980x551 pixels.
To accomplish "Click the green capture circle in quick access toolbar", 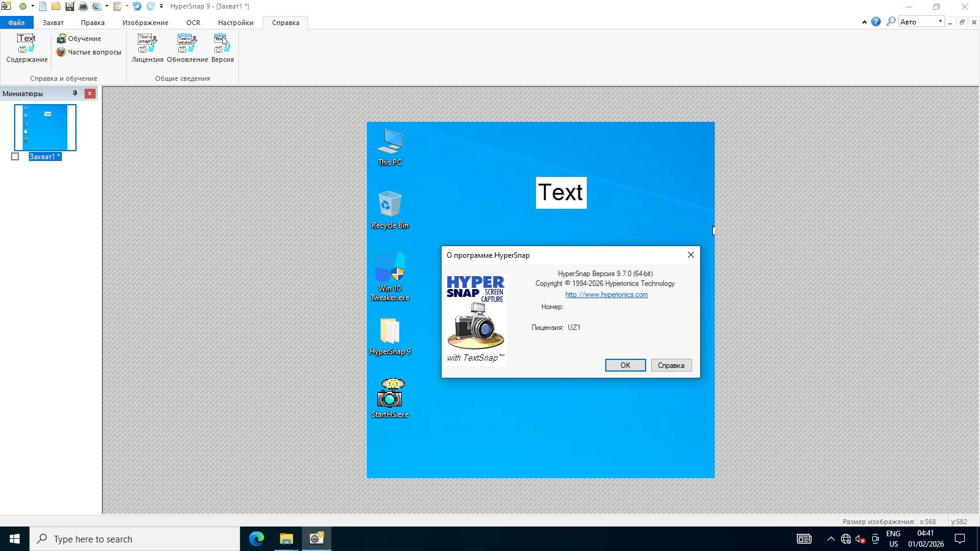I will click(23, 6).
